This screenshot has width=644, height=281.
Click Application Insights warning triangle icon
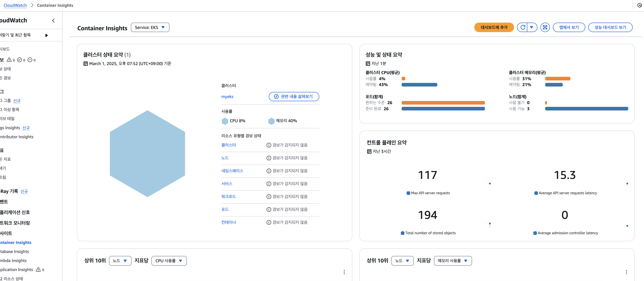(x=38, y=269)
